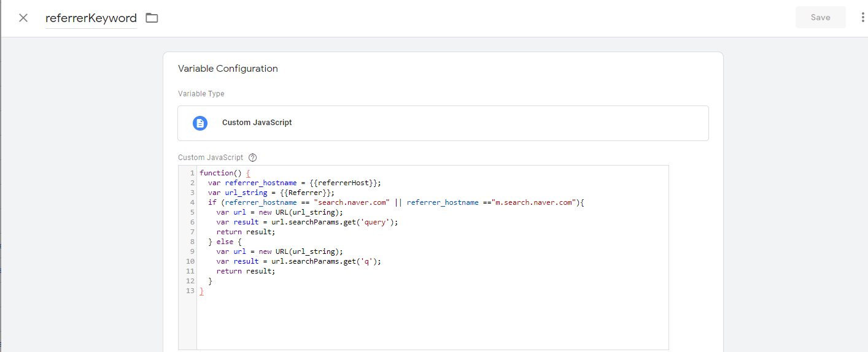Click code line 1 'function() {'
Screen dimensions: 868x352
[x=225, y=173]
